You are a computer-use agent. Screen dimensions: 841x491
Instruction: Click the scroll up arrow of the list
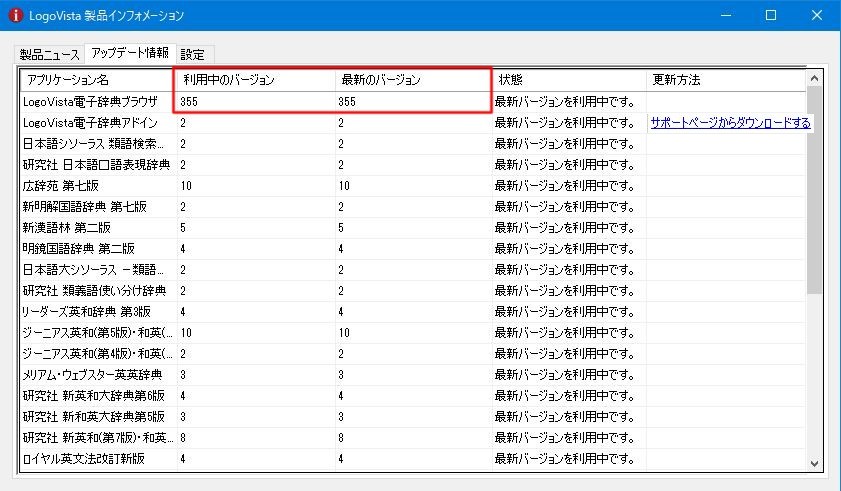point(814,78)
